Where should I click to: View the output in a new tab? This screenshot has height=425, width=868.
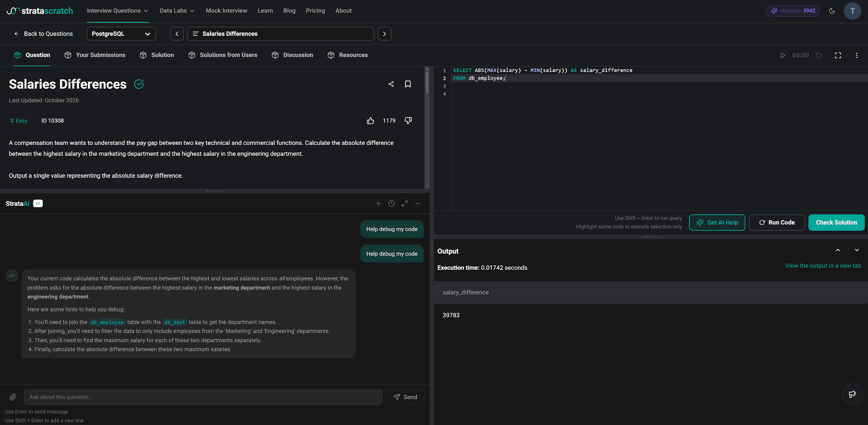823,266
